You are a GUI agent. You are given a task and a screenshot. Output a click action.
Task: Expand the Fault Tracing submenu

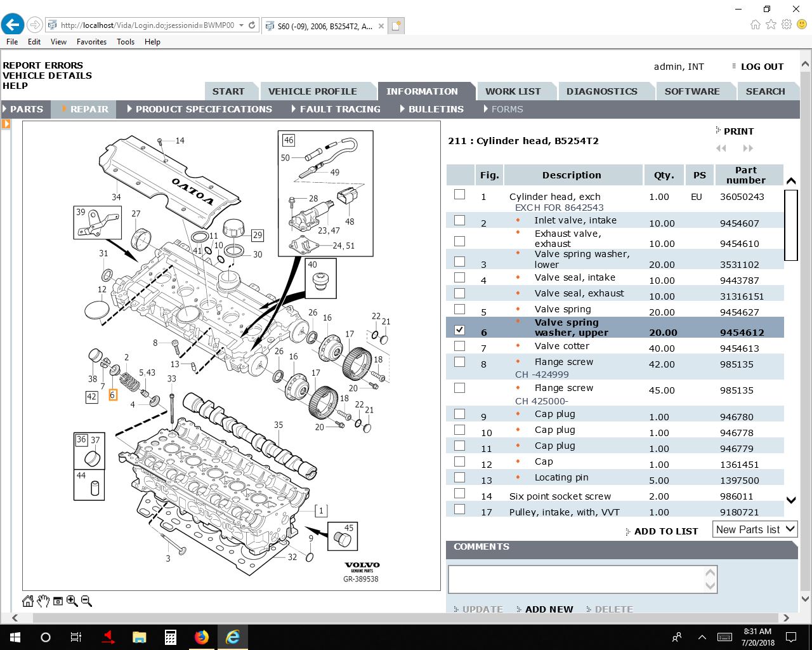tap(339, 109)
